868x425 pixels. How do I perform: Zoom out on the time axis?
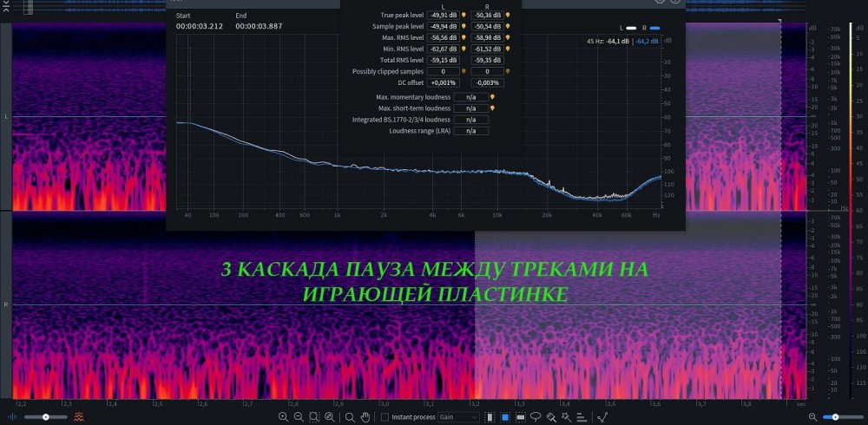[x=299, y=417]
